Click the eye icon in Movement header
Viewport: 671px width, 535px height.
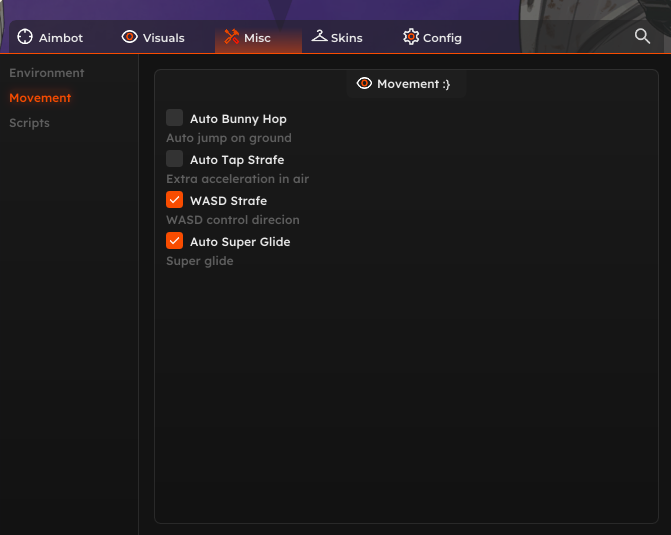[x=364, y=83]
